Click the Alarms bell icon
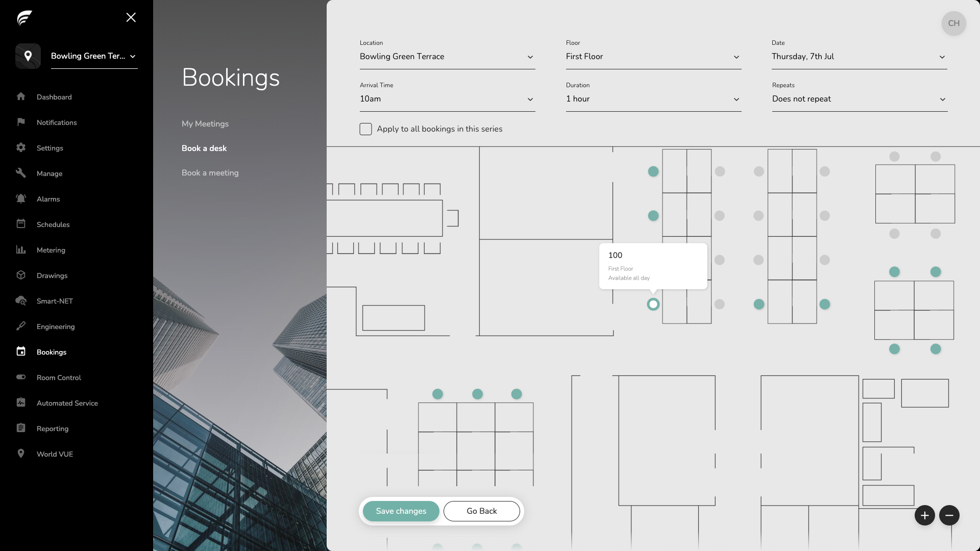The height and width of the screenshot is (551, 980). tap(21, 198)
